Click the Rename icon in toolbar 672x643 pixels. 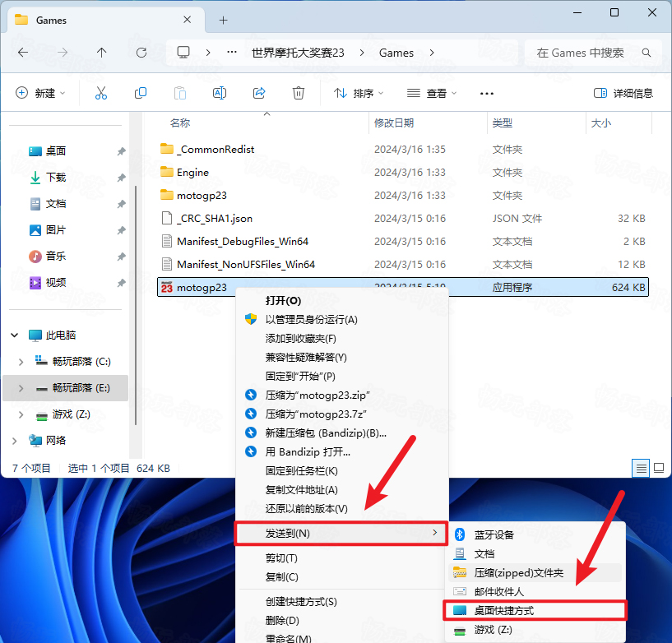(x=220, y=93)
